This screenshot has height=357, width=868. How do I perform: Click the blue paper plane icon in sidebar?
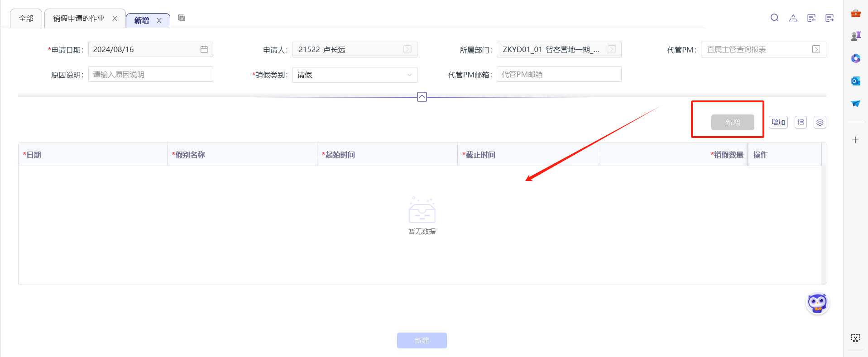click(x=855, y=104)
